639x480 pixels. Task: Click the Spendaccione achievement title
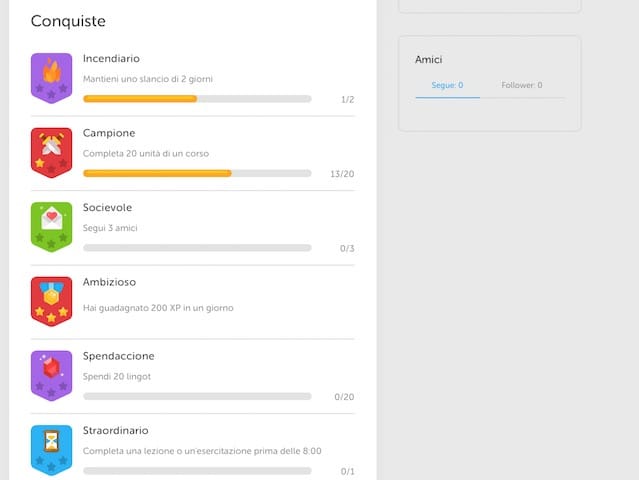coord(118,356)
